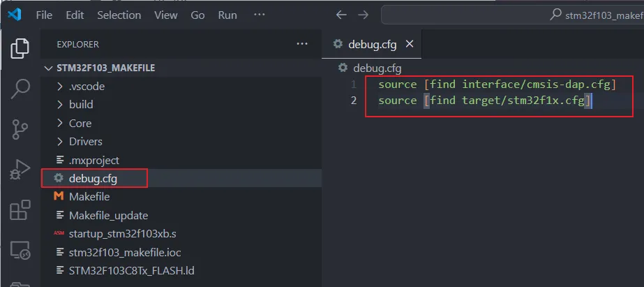
Task: Open Source Control view
Action: coord(20,129)
